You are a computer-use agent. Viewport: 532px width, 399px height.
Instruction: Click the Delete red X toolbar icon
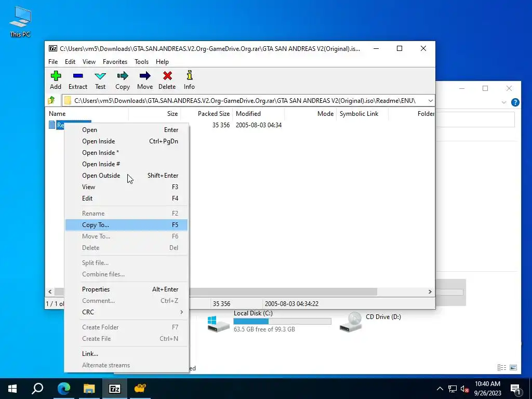(x=167, y=76)
